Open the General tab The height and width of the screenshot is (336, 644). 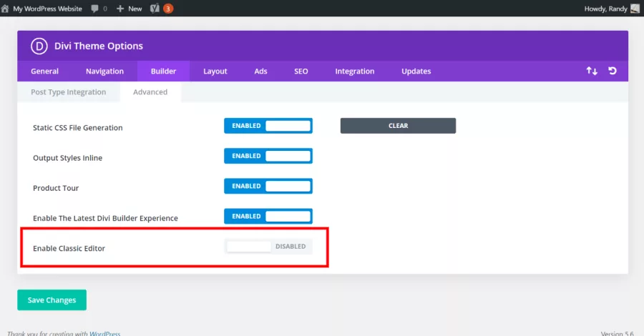(x=45, y=71)
